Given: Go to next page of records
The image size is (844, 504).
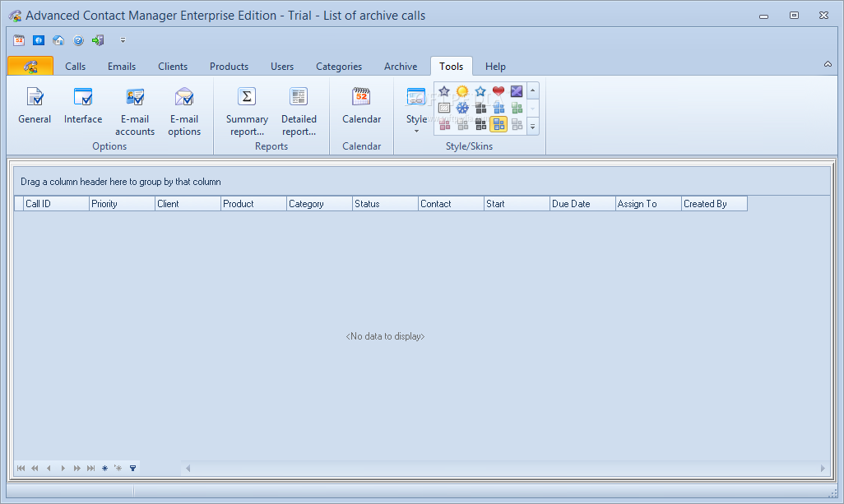Looking at the screenshot, I should click(77, 468).
